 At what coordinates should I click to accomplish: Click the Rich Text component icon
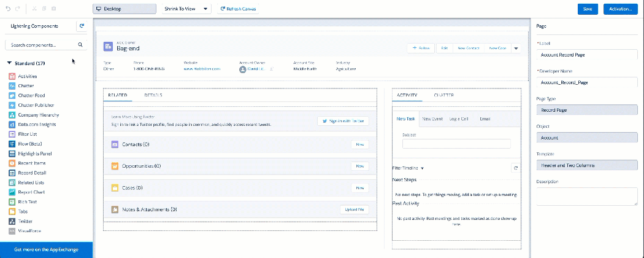coord(12,202)
